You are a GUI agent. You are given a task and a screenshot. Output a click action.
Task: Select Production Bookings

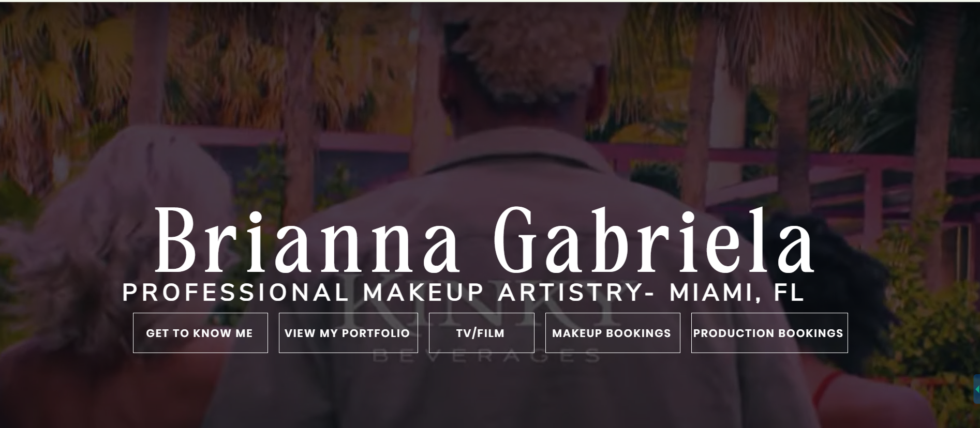769,333
